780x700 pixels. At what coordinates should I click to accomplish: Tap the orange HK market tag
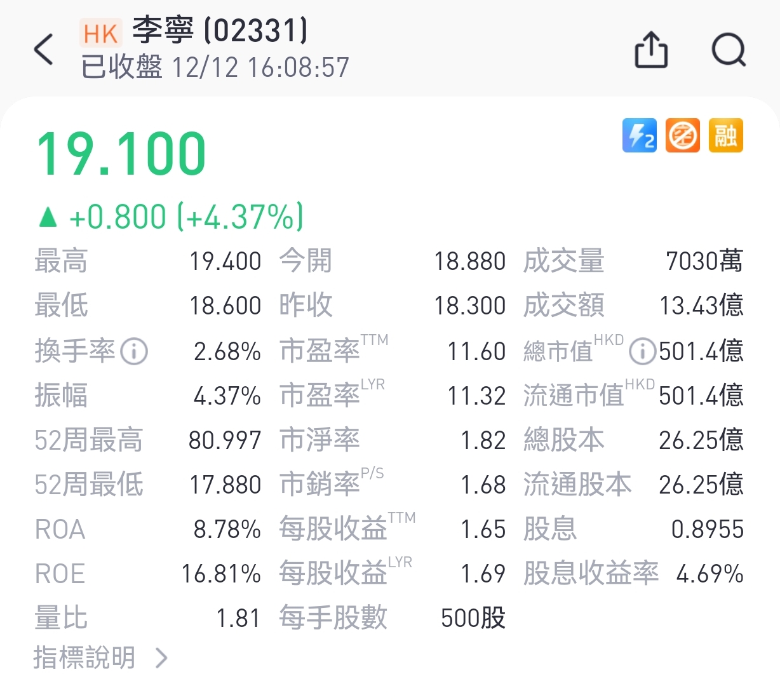coord(100,33)
